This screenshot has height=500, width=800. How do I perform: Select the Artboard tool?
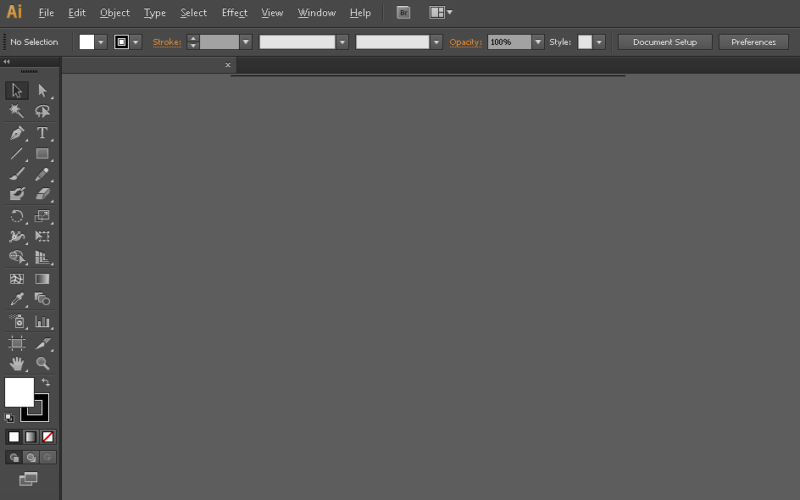[17, 343]
